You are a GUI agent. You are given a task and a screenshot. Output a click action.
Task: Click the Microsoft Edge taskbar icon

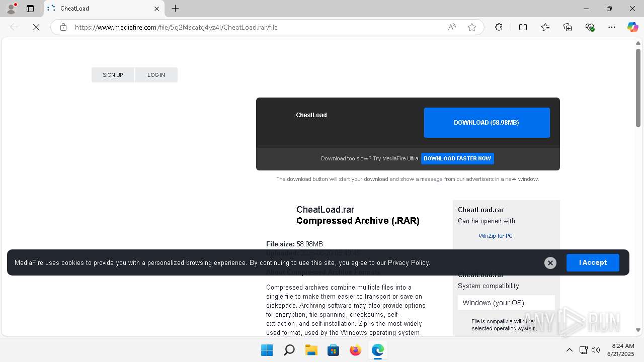(377, 350)
